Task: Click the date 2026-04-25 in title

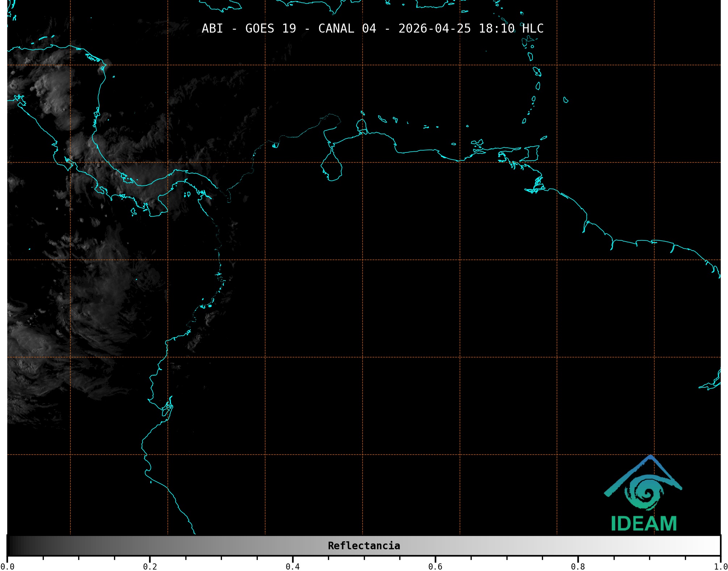Action: pyautogui.click(x=434, y=29)
